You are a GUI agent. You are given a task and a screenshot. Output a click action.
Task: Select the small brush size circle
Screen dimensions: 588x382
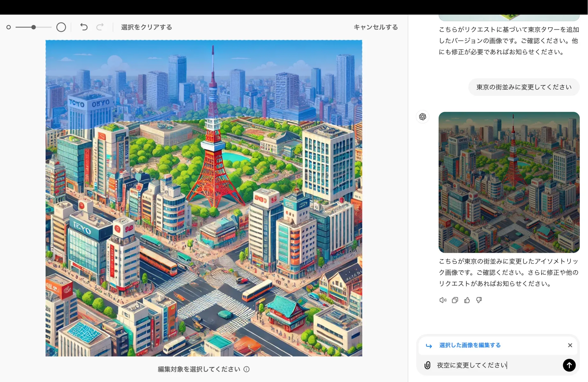click(x=9, y=27)
